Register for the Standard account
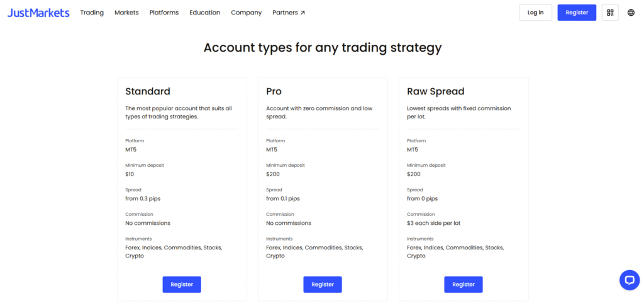 (x=182, y=284)
